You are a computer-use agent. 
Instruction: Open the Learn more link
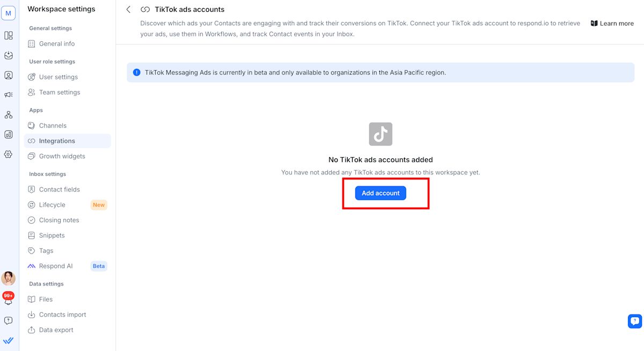[x=612, y=24]
